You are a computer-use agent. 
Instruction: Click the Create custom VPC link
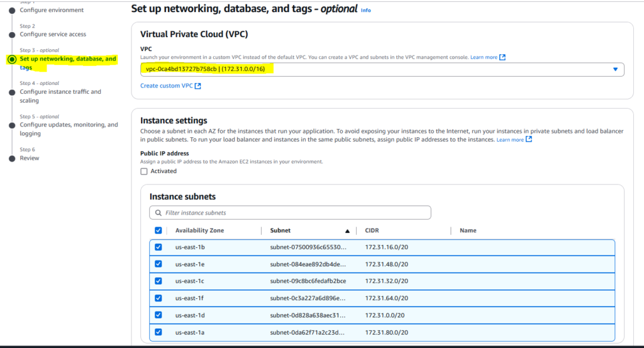(x=167, y=86)
